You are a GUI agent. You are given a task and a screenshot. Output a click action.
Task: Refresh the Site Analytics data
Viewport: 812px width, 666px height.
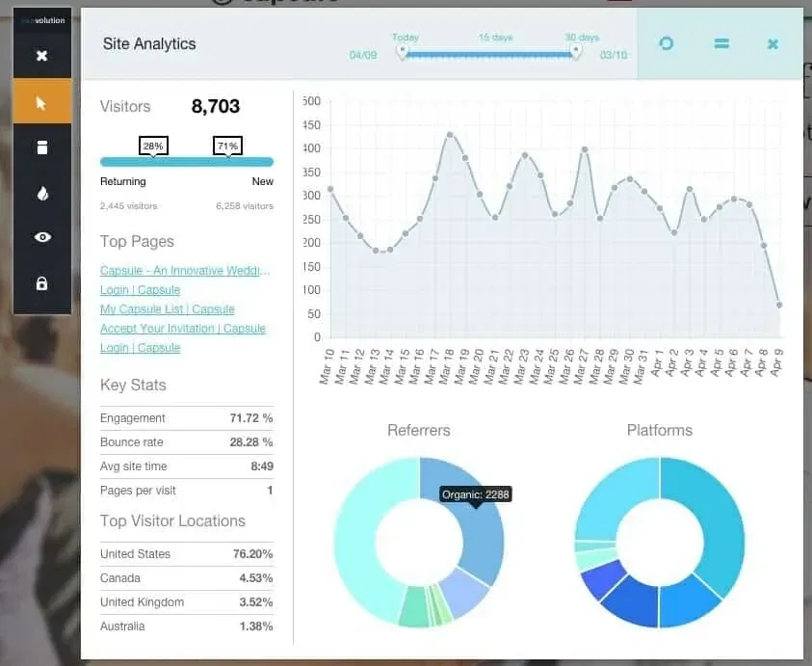[666, 43]
